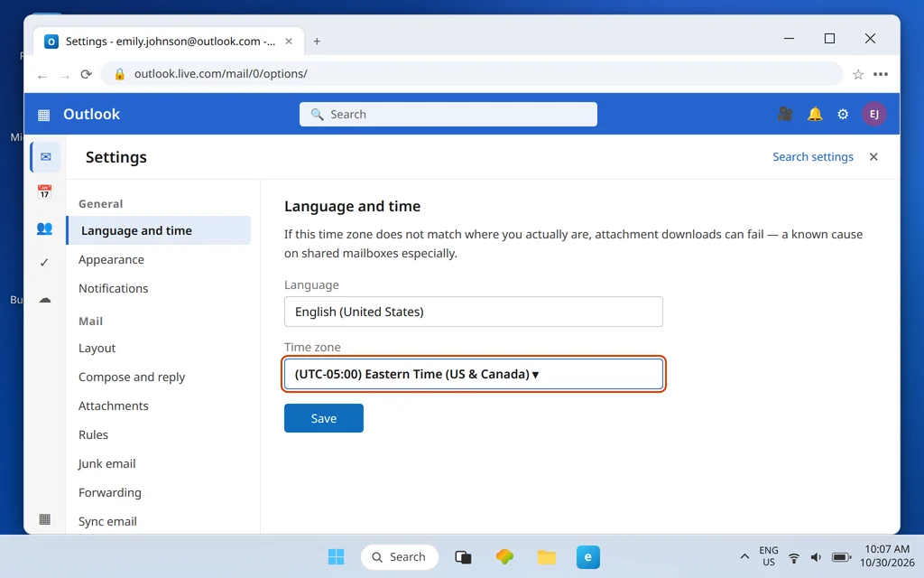The height and width of the screenshot is (578, 924).
Task: Select the Settings - emily.johnson tab
Action: (169, 42)
